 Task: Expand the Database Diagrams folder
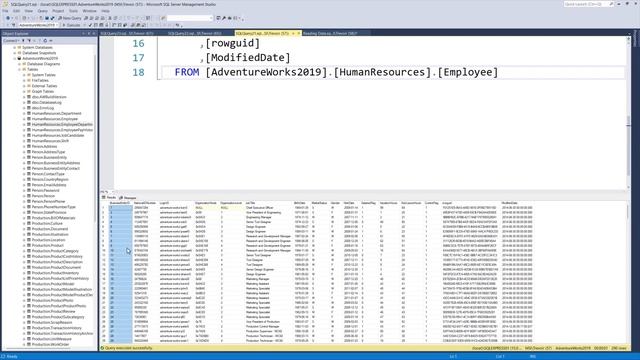(x=19, y=64)
